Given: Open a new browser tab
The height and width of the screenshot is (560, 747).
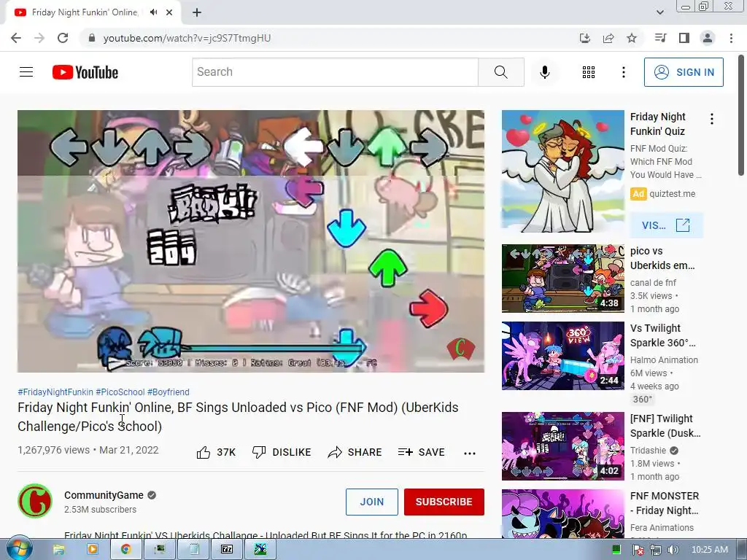Looking at the screenshot, I should coord(197,12).
